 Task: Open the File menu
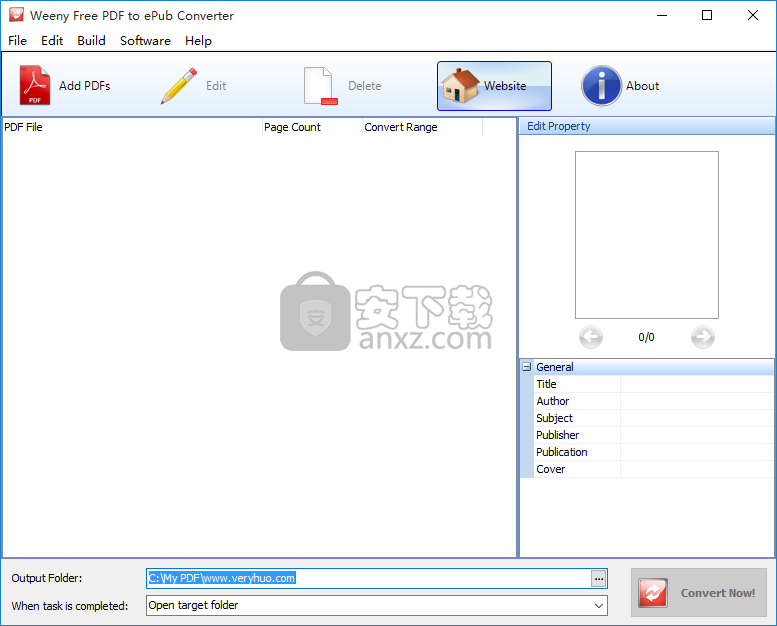17,41
